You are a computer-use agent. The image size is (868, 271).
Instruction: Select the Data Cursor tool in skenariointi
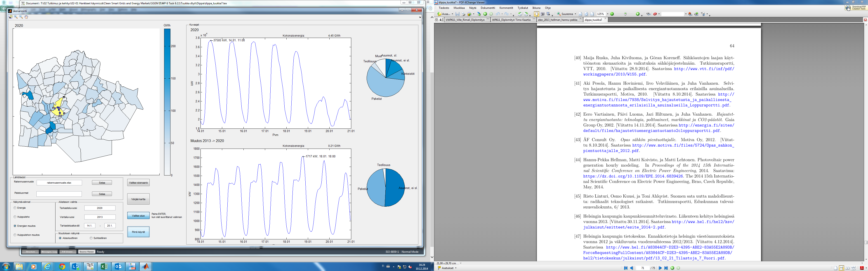click(x=10, y=17)
